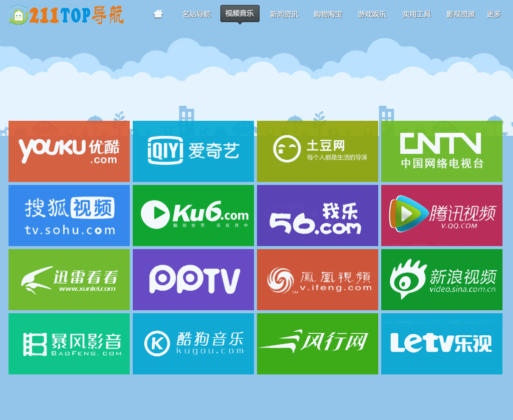Image resolution: width=513 pixels, height=420 pixels.
Task: Go to 影视资源 section
Action: pyautogui.click(x=461, y=15)
